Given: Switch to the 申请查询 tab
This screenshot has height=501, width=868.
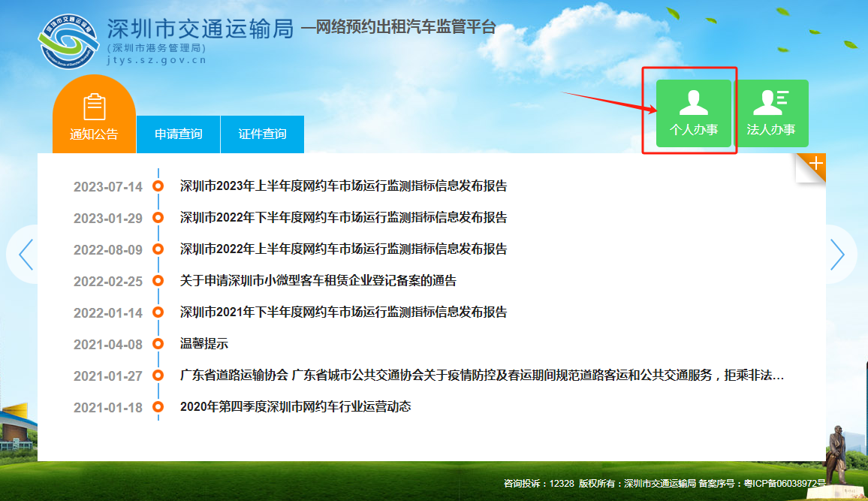Looking at the screenshot, I should [x=177, y=134].
